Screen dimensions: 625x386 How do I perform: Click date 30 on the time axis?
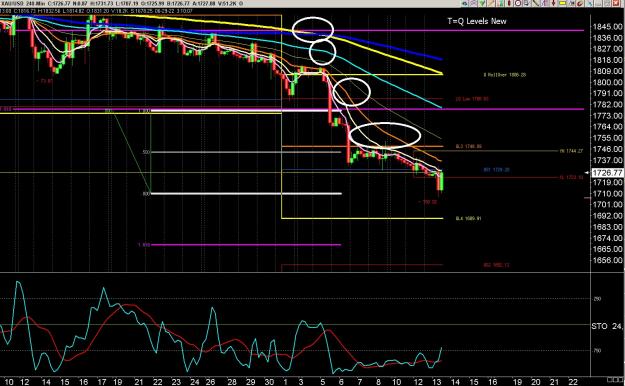(x=269, y=382)
